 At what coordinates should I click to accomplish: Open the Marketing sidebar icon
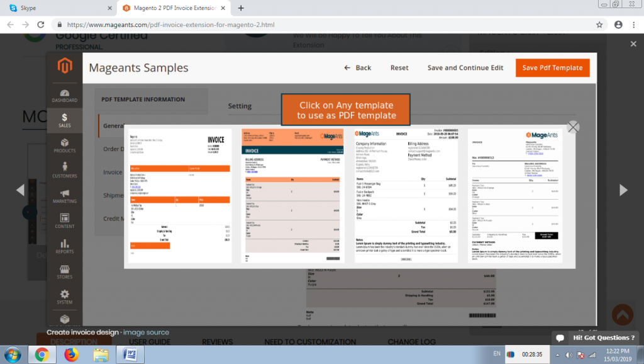click(x=64, y=193)
